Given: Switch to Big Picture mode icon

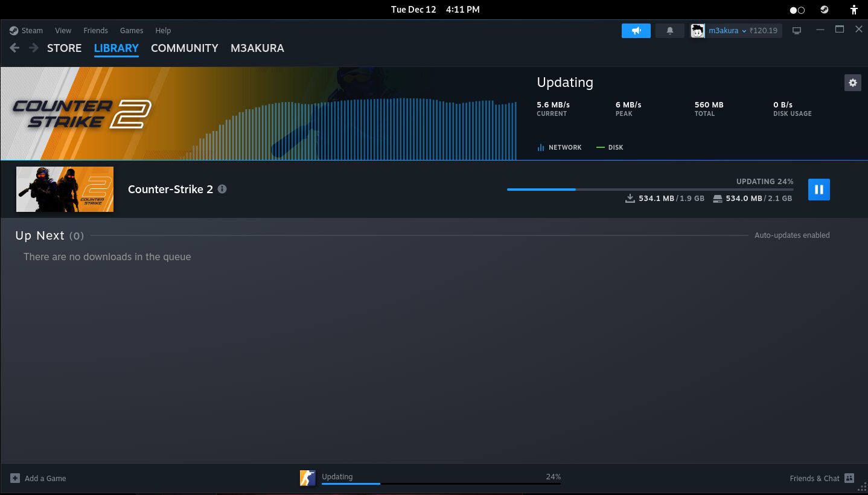Looking at the screenshot, I should (797, 31).
